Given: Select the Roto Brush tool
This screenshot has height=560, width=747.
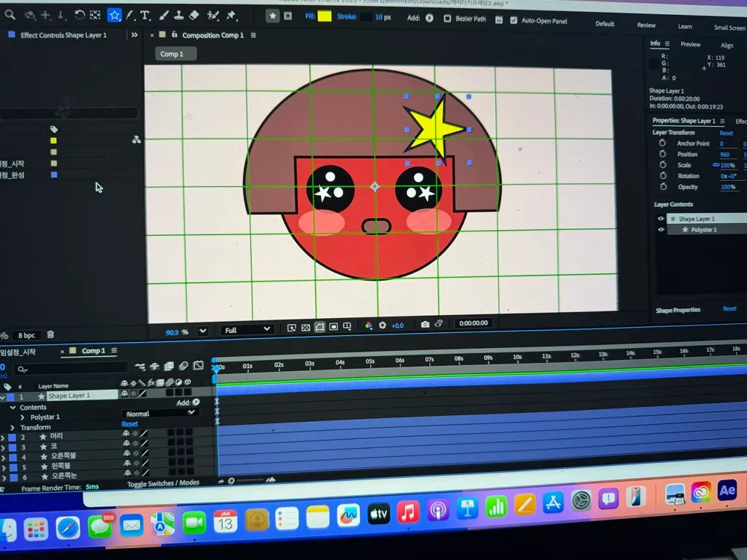Looking at the screenshot, I should [212, 16].
